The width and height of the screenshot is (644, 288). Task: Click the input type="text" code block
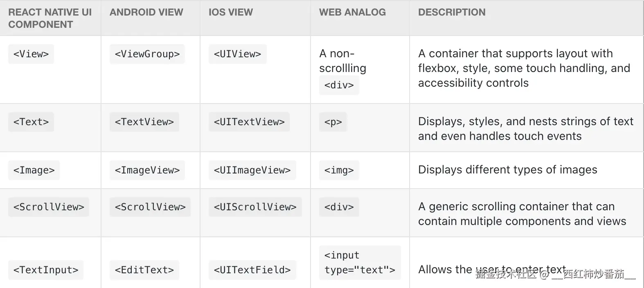(360, 263)
